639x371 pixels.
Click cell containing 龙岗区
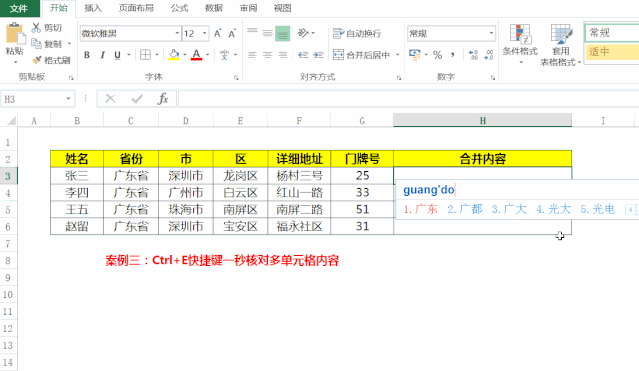coord(240,176)
